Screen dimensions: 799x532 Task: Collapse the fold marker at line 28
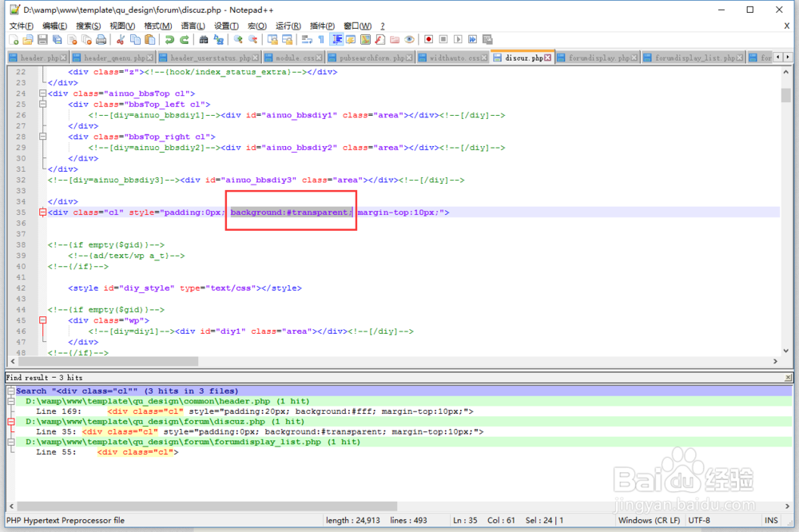click(43, 137)
